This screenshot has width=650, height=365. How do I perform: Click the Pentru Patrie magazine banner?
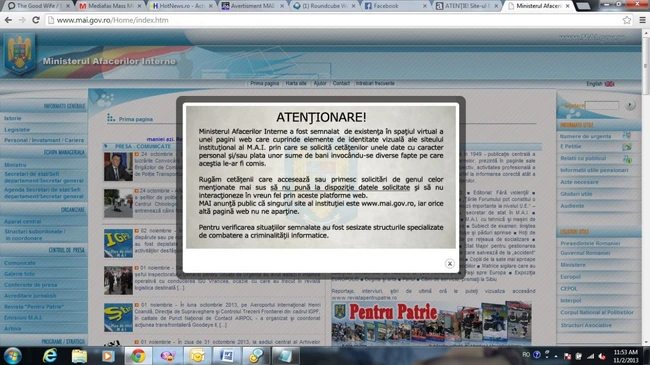pyautogui.click(x=432, y=324)
